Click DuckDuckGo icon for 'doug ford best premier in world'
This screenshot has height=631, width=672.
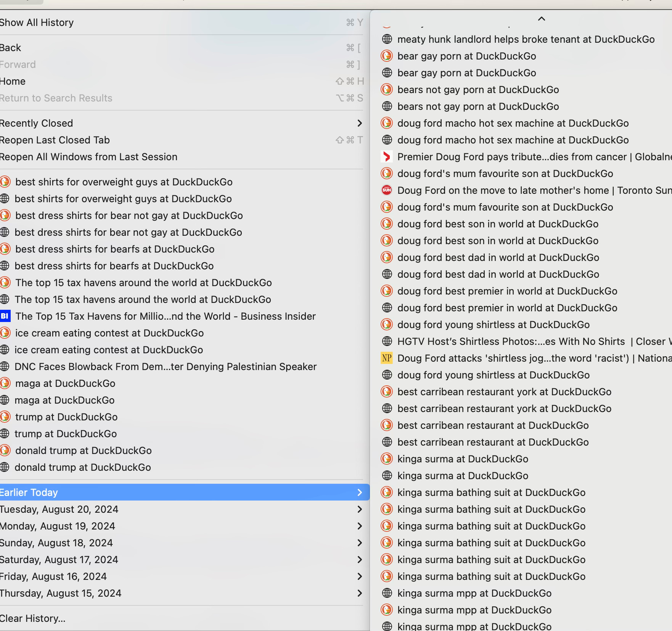(x=387, y=291)
